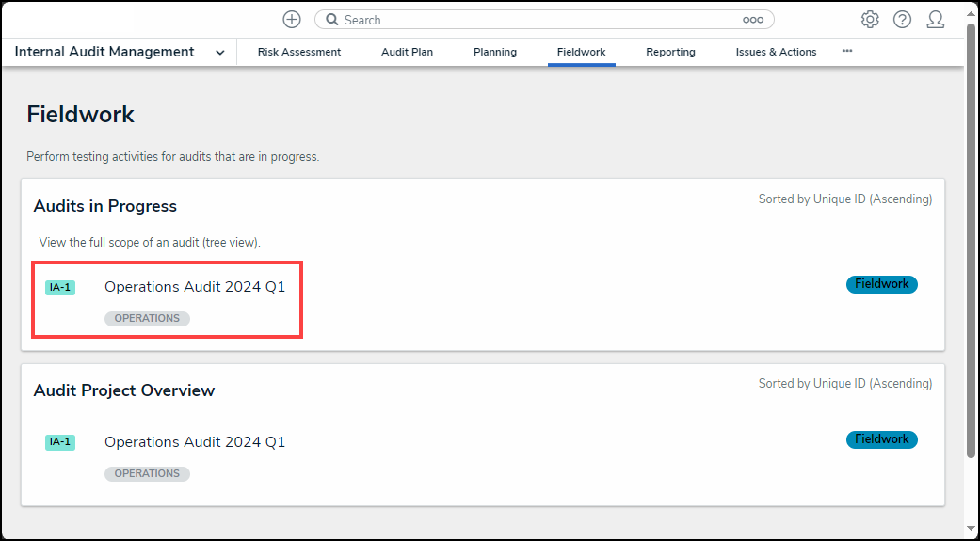
Task: Switch to the Audit Plan tab
Action: point(407,52)
